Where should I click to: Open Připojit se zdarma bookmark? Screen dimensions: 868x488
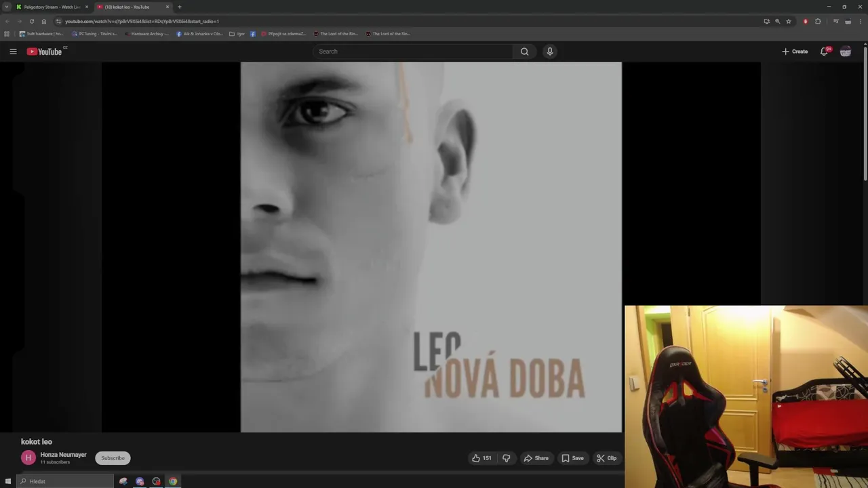(x=283, y=33)
